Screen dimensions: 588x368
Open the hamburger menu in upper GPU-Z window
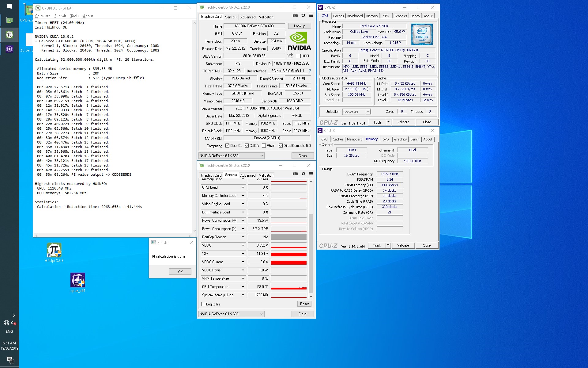click(x=311, y=16)
